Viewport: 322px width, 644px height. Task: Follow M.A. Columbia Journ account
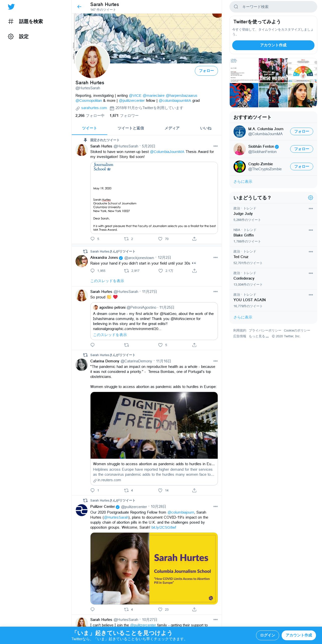(x=301, y=131)
